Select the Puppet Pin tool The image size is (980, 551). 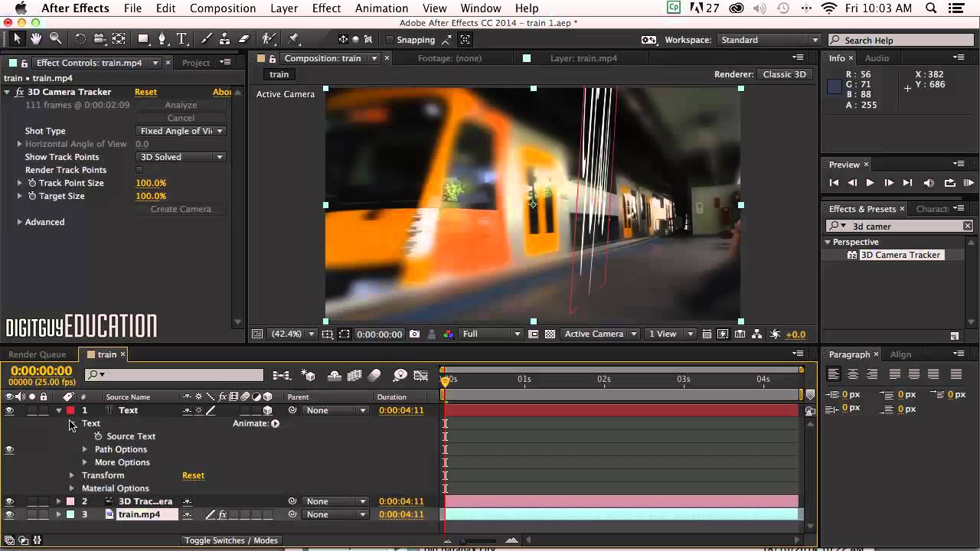pyautogui.click(x=294, y=39)
